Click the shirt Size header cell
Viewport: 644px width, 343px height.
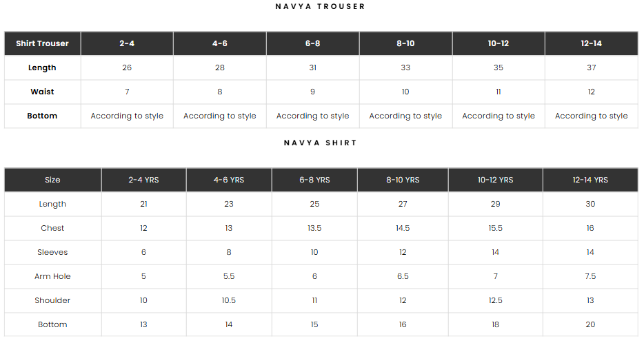(52, 180)
